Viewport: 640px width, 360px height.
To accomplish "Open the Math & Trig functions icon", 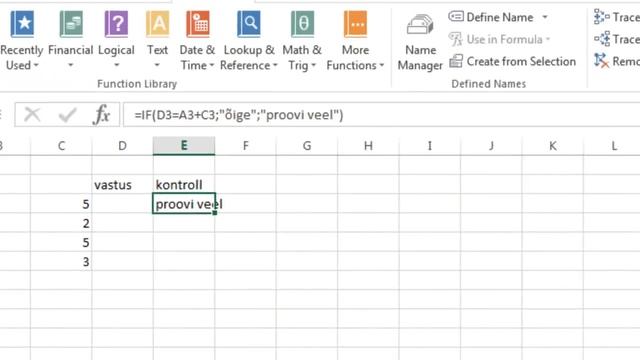I will [302, 24].
